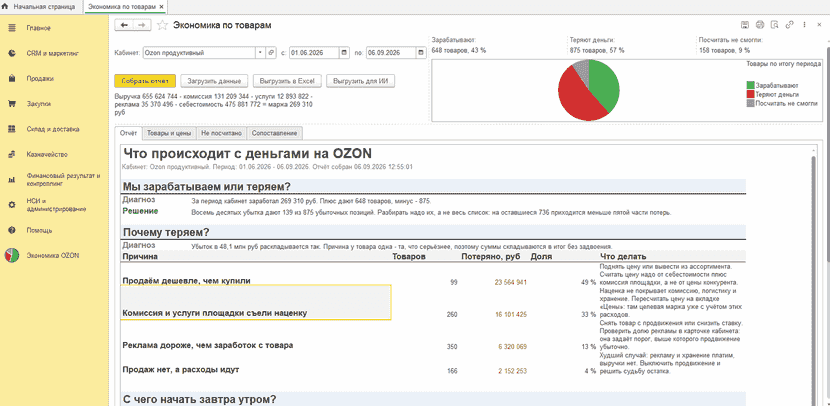Click the home icon on Начальная страница tab
The image size is (830, 406).
(x=6, y=7)
